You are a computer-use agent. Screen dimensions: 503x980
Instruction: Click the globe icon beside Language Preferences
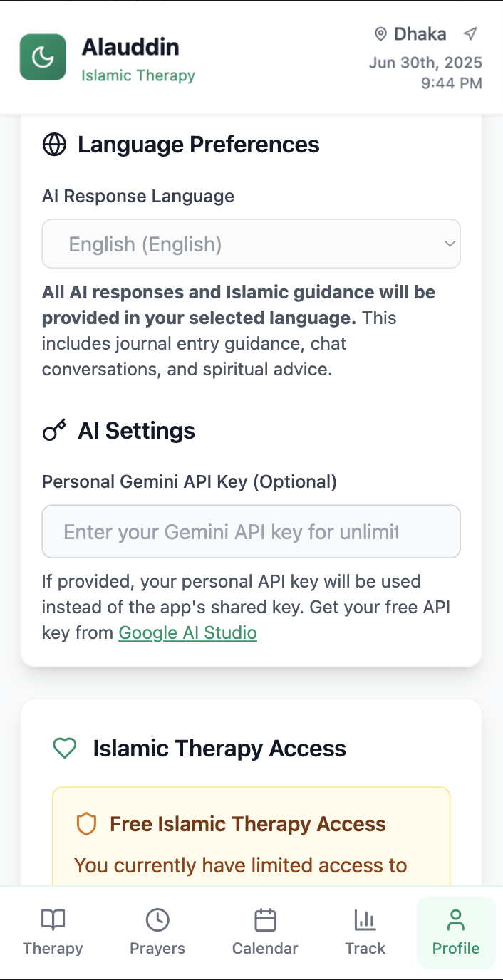coord(54,145)
